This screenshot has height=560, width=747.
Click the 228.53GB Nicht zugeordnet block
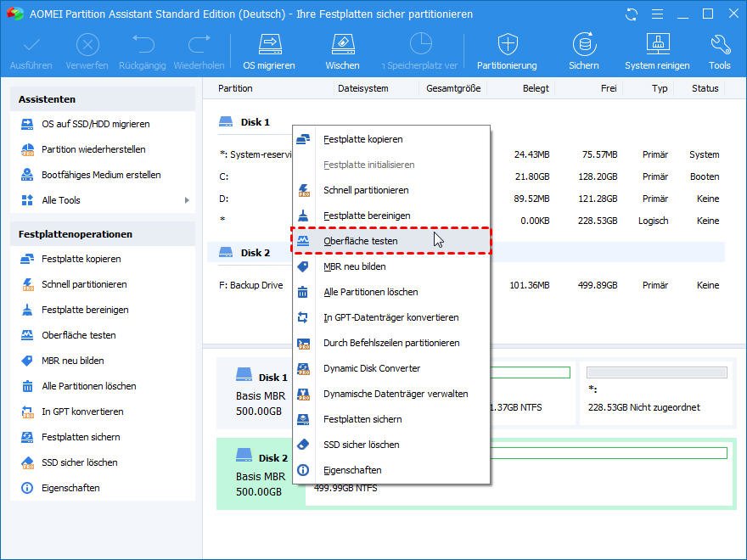click(x=656, y=393)
